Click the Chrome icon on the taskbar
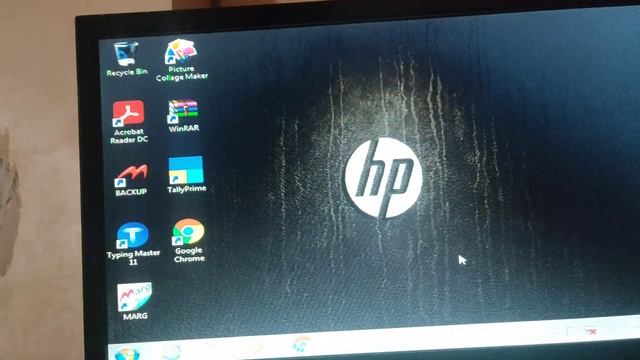 [x=301, y=344]
